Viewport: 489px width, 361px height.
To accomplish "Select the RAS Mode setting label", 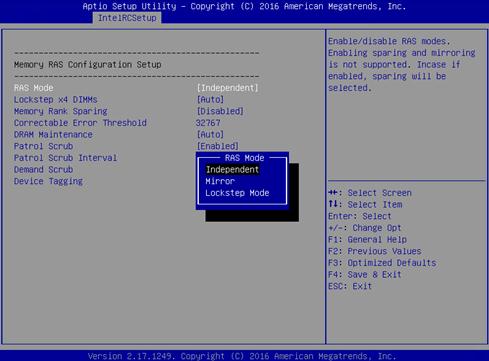I will point(34,88).
